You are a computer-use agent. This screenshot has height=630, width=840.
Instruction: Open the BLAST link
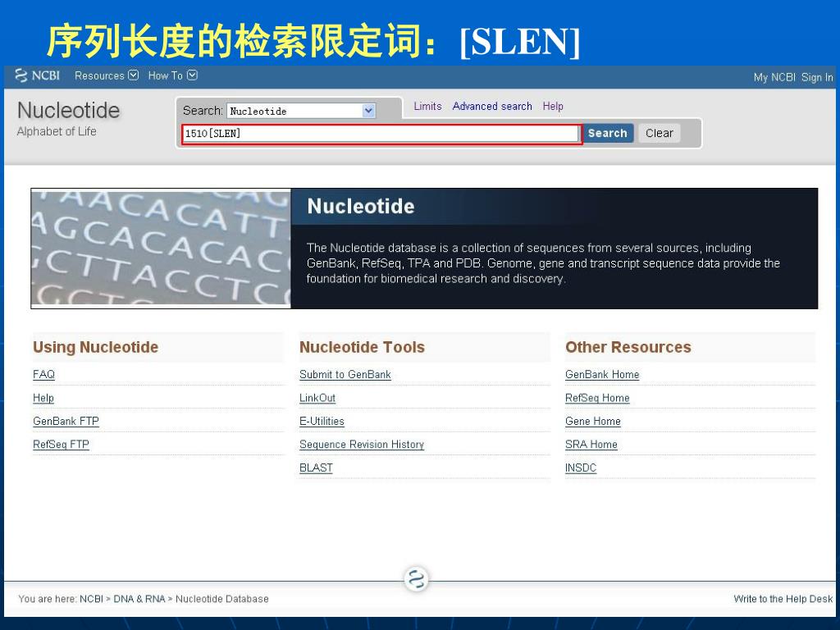point(316,468)
